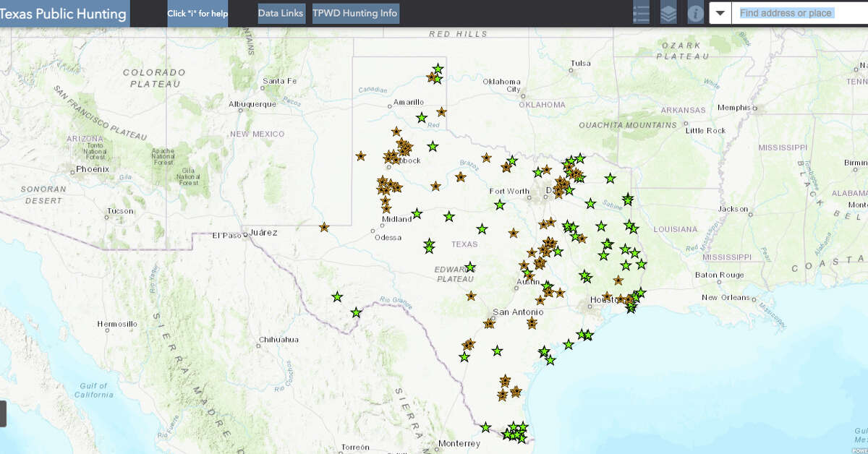Click the Fort Worth city label
This screenshot has width=868, height=454.
click(x=509, y=191)
